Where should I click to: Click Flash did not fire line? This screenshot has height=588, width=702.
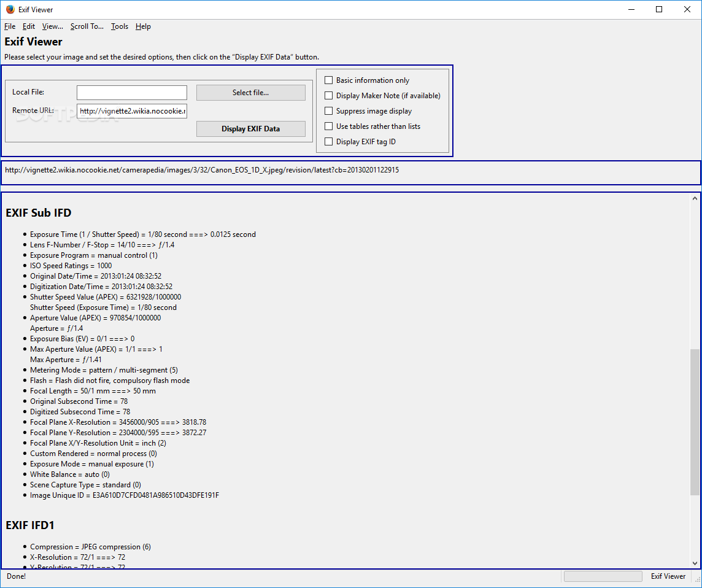[x=110, y=381]
